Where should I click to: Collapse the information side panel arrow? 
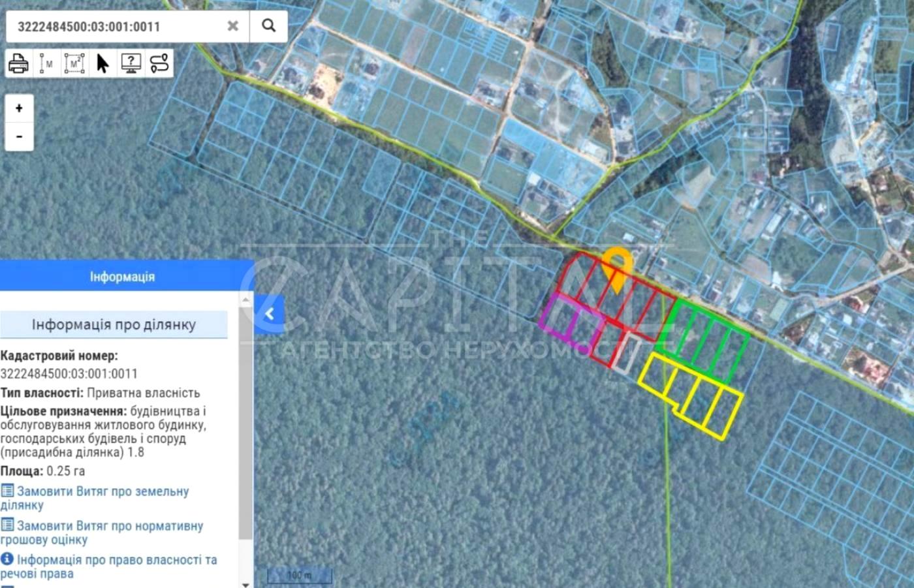pyautogui.click(x=269, y=314)
